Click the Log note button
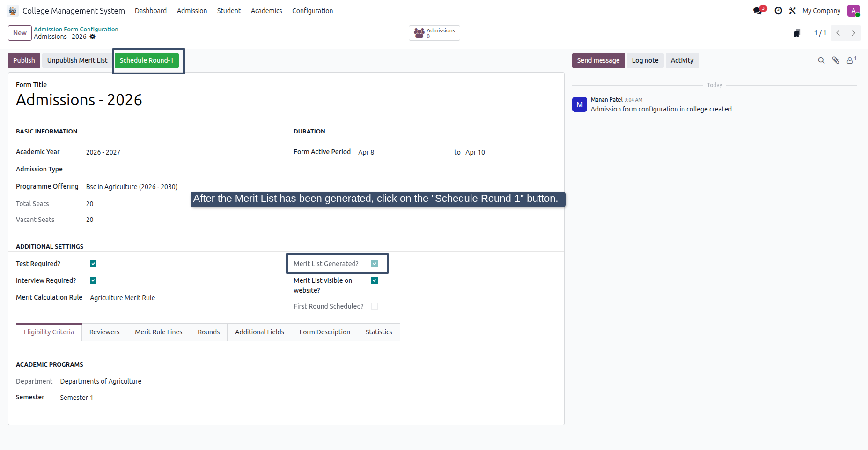The image size is (868, 450). 645,60
